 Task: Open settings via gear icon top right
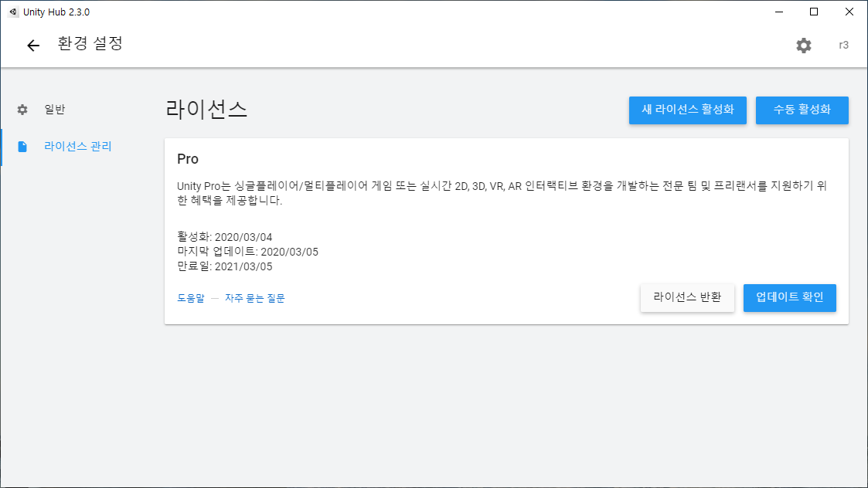click(804, 46)
